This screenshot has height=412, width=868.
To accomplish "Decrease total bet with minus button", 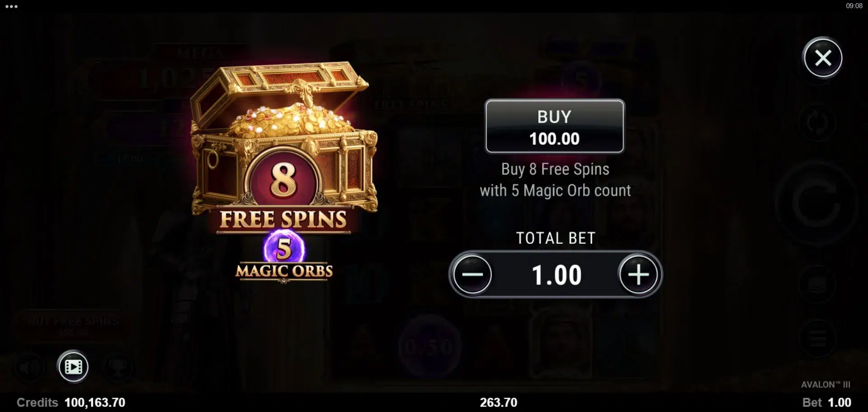I will point(472,275).
